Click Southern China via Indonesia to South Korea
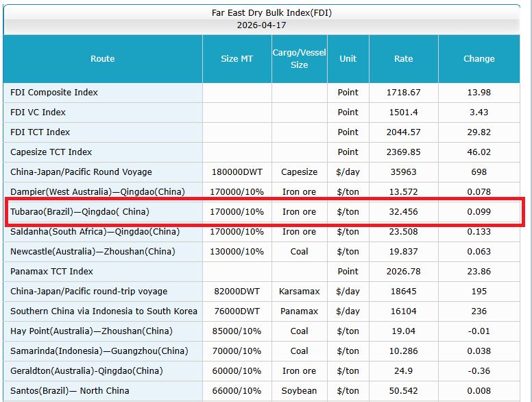532x402 pixels. point(104,311)
